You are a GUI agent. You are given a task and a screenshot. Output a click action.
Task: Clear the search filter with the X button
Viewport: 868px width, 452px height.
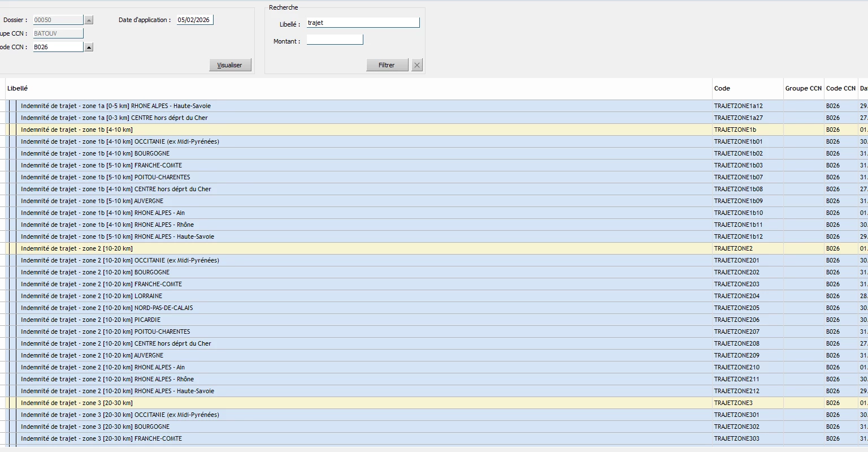[417, 65]
